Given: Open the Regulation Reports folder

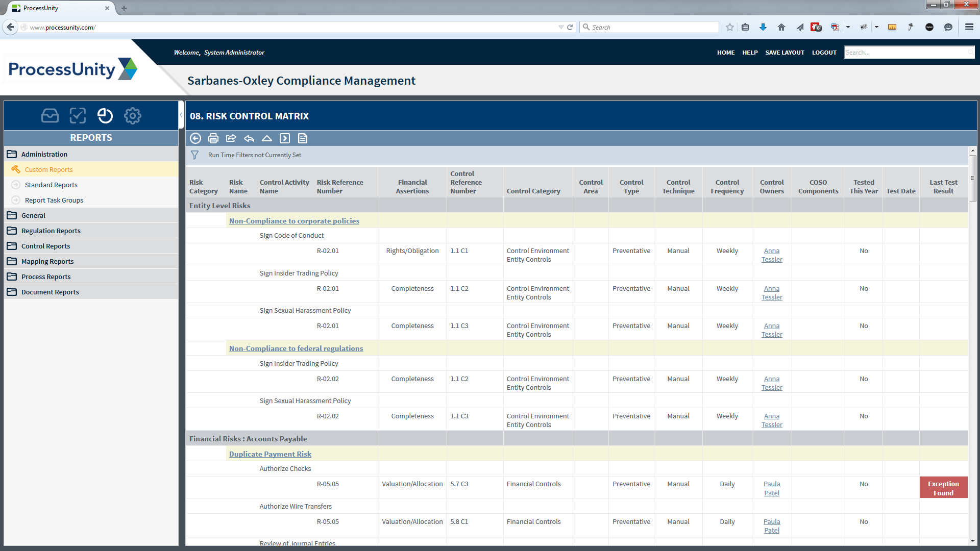Looking at the screenshot, I should point(51,231).
